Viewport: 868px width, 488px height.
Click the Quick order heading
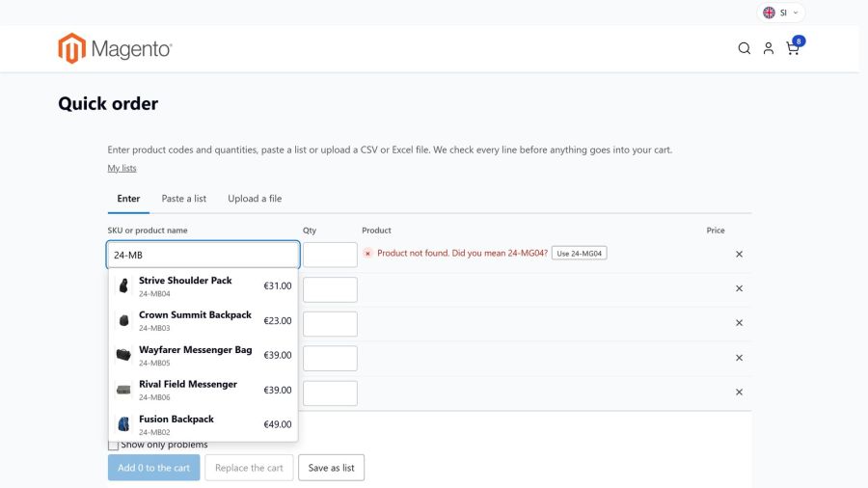point(108,103)
